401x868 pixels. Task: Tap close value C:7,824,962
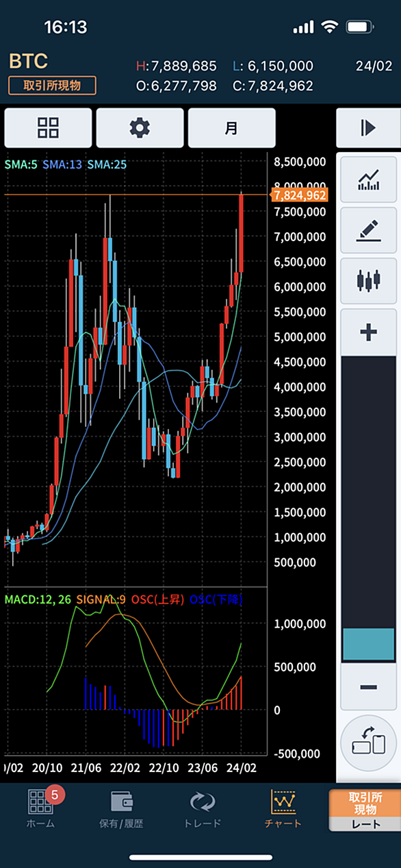coord(272,86)
